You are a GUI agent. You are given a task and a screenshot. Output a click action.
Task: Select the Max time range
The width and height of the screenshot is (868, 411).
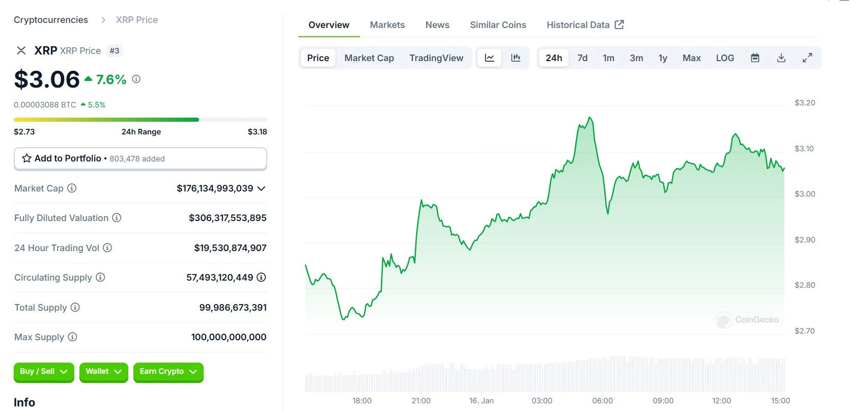coord(691,58)
